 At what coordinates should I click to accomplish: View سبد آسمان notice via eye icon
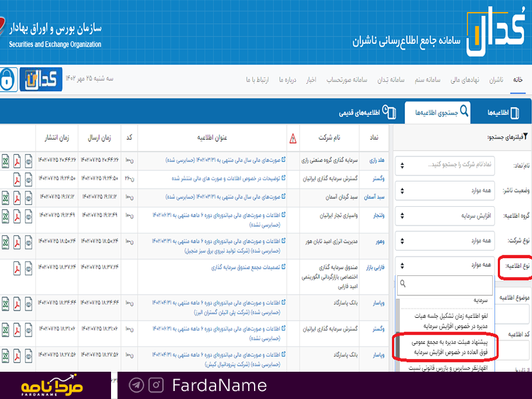point(29,198)
